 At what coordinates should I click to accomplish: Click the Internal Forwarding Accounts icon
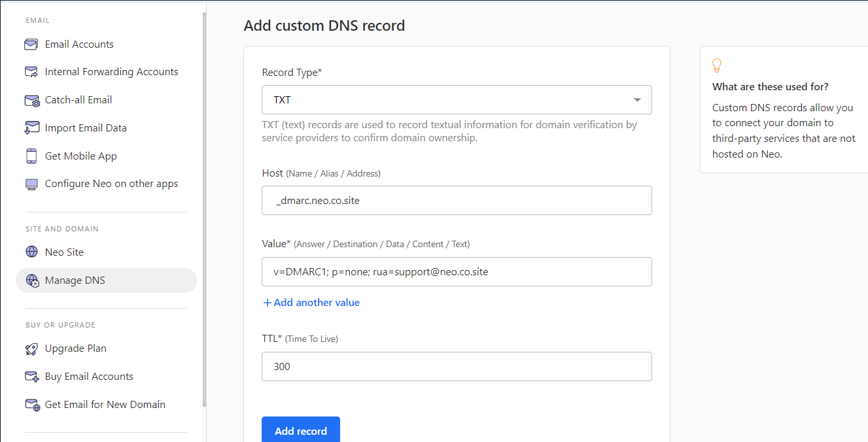click(x=31, y=72)
